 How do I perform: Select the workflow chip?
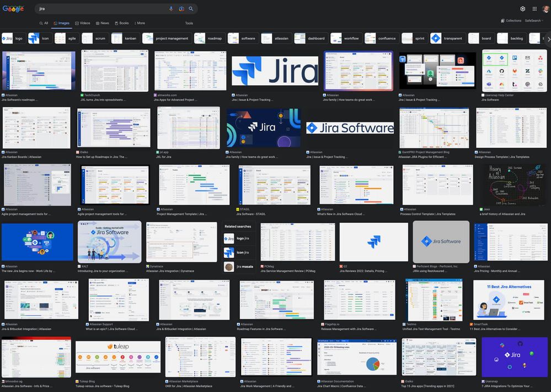tap(346, 38)
